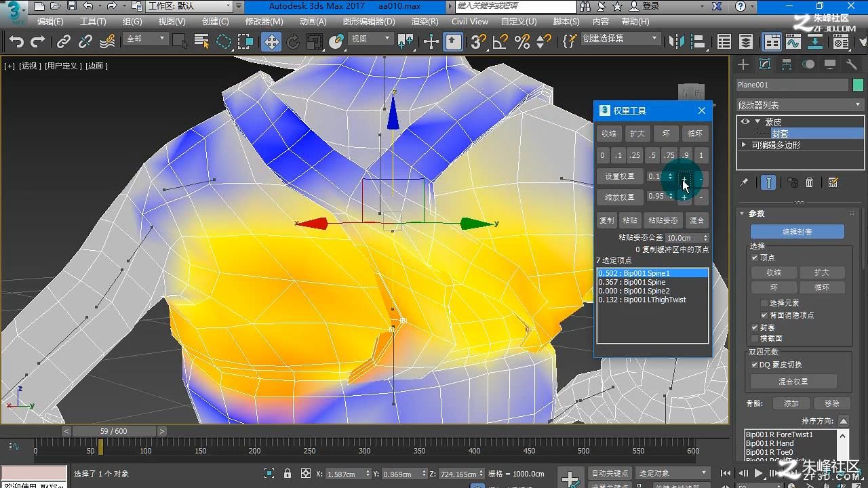
Task: Switch to the Modify panel icon
Action: [x=765, y=64]
